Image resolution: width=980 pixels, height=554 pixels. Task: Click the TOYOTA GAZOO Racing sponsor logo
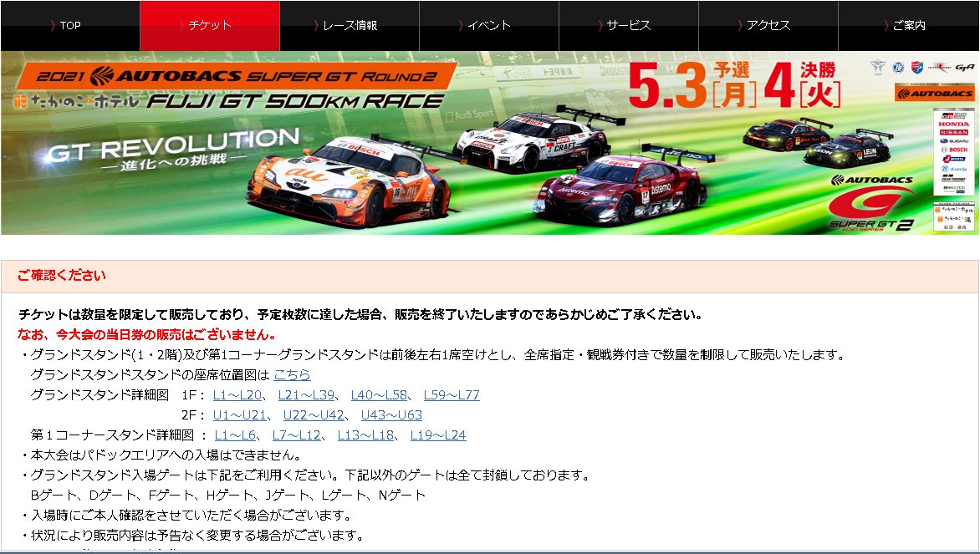point(954,115)
